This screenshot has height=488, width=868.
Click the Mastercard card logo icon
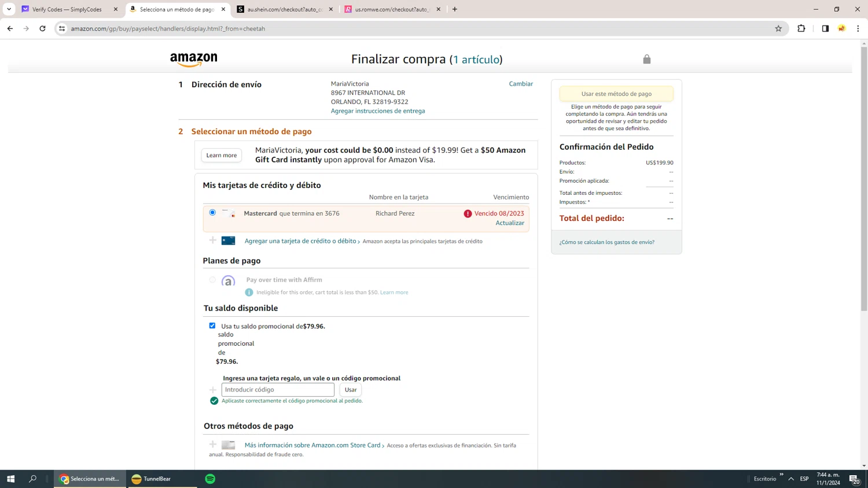[x=229, y=213]
